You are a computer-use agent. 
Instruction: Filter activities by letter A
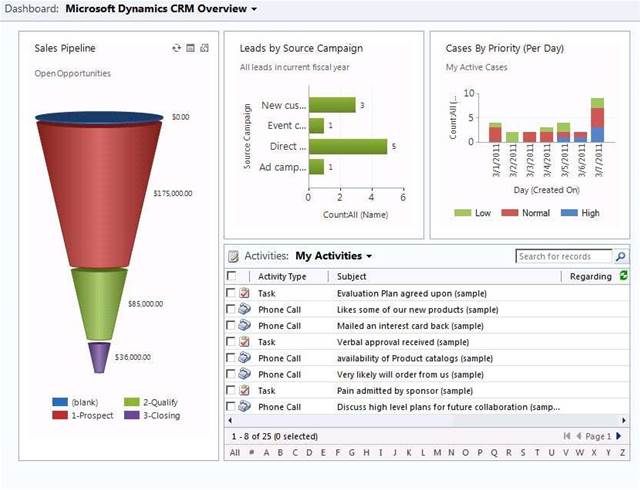(267, 452)
